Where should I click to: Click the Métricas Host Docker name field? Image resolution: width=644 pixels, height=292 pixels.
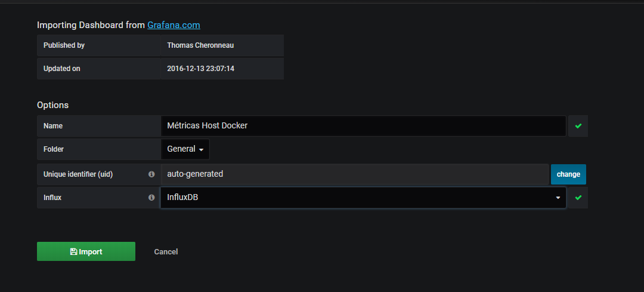(x=364, y=126)
